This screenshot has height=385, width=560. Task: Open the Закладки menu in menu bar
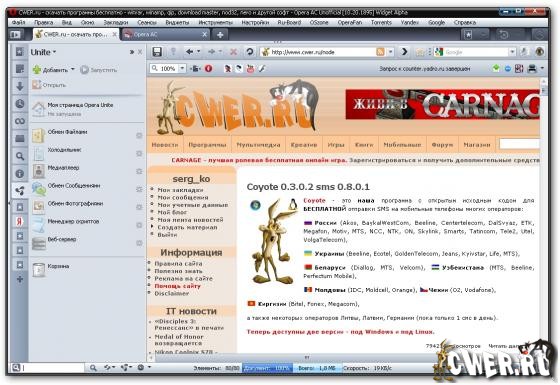pos(116,22)
